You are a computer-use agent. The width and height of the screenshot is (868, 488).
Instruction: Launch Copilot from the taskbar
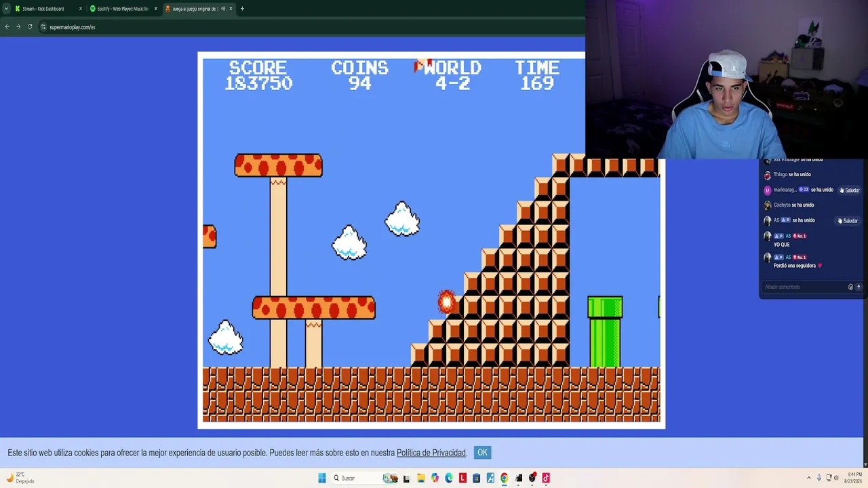point(435,478)
